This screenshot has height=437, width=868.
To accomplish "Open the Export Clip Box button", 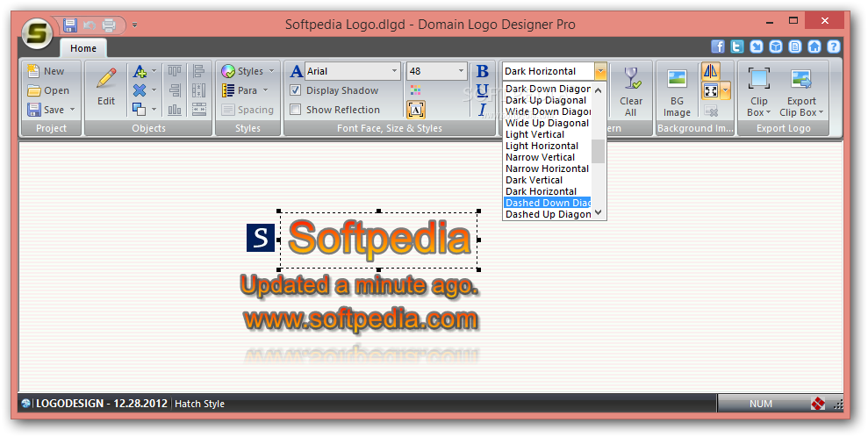I will click(x=801, y=92).
